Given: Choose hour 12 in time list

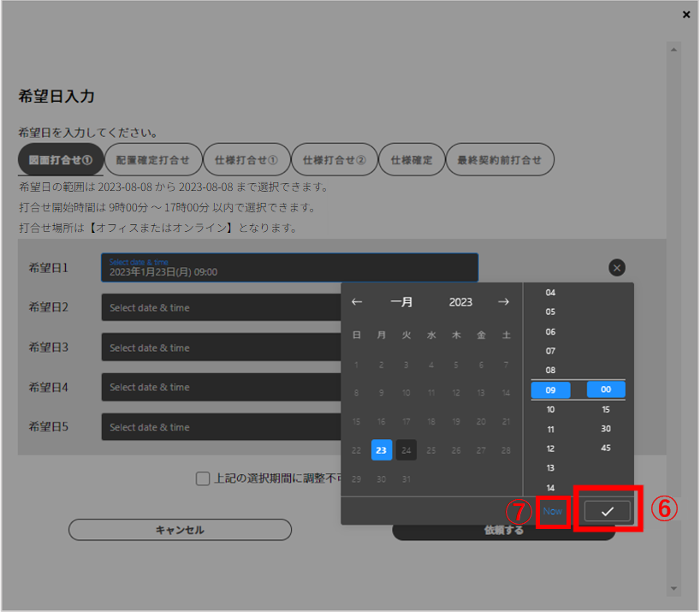Looking at the screenshot, I should point(550,449).
